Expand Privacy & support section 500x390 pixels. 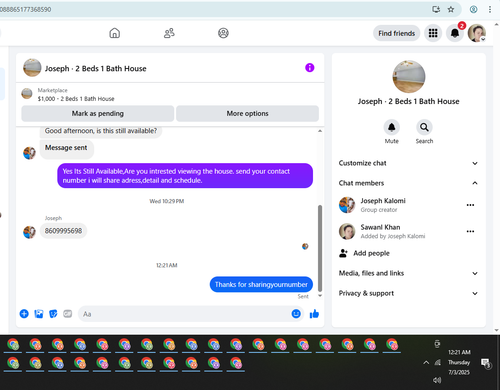[x=408, y=293]
